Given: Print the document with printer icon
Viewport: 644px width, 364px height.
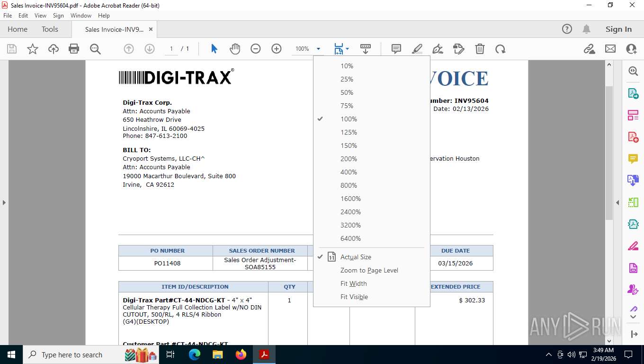Looking at the screenshot, I should (74, 49).
